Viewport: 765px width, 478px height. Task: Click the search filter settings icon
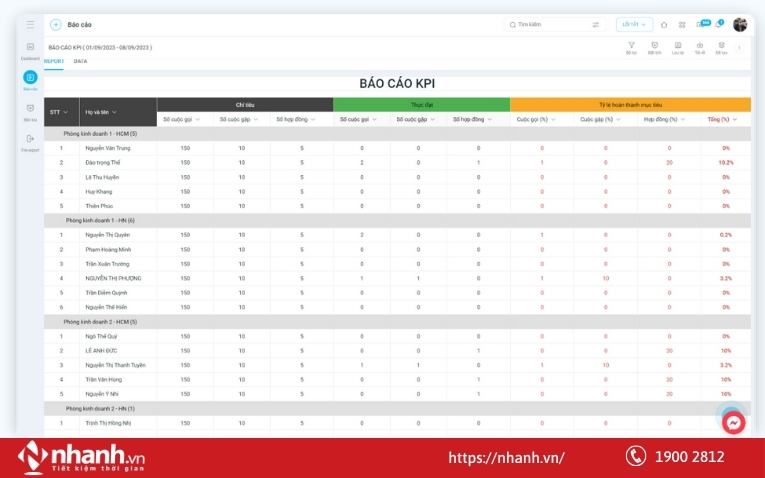[x=596, y=24]
